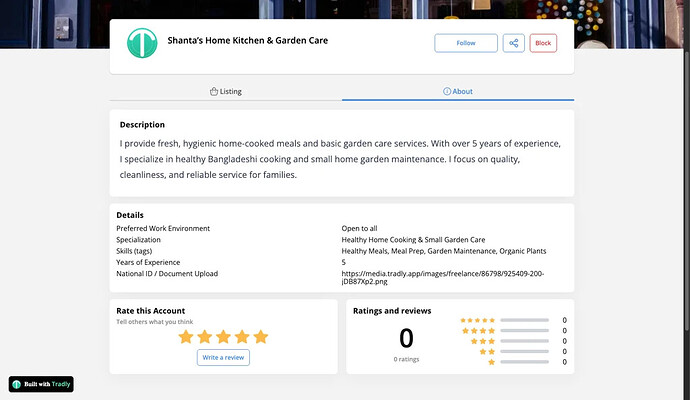The image size is (690, 400).
Task: Select the third rating star
Action: click(223, 337)
